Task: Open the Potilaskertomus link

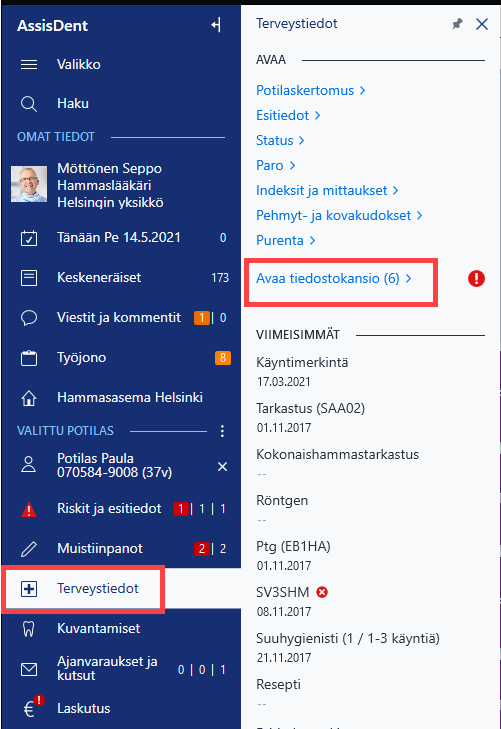Action: coord(310,90)
